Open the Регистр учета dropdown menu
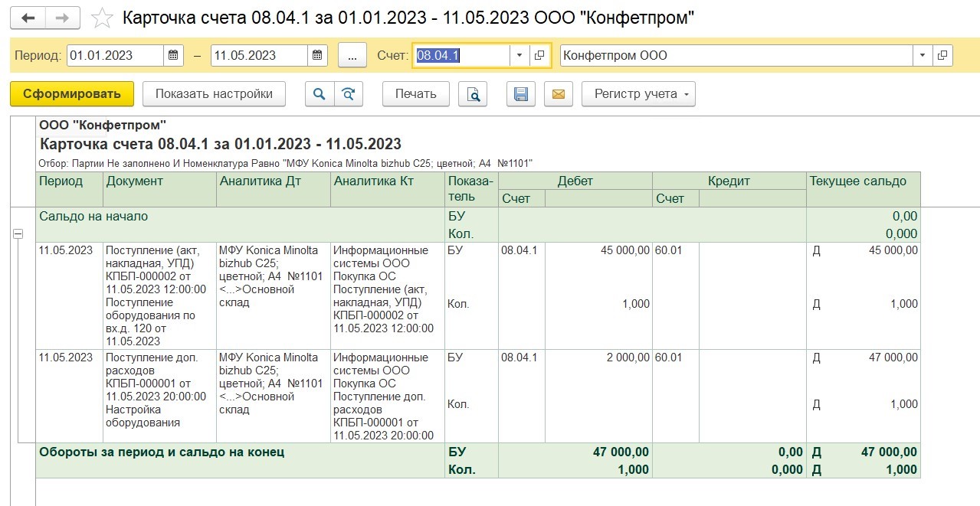The width and height of the screenshot is (980, 506). coord(638,94)
